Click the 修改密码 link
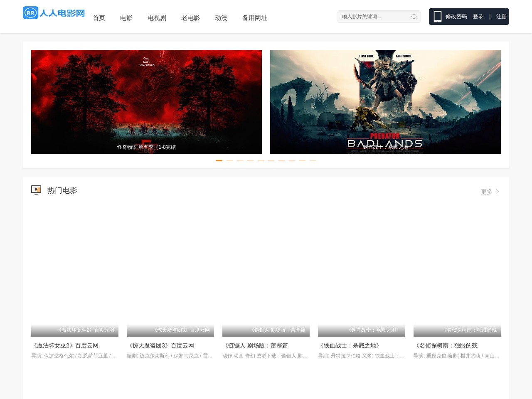This screenshot has width=532, height=399. tap(456, 17)
